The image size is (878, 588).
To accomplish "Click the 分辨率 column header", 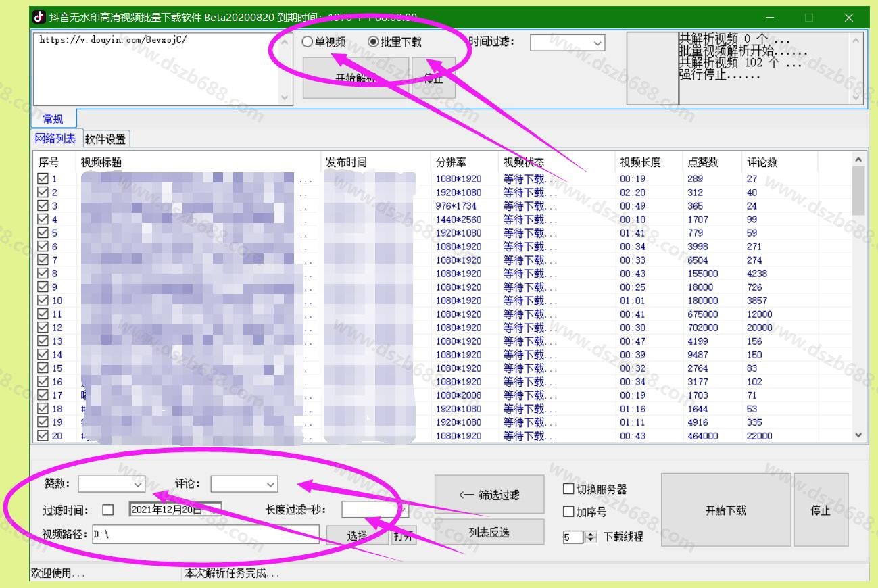I will [x=465, y=162].
